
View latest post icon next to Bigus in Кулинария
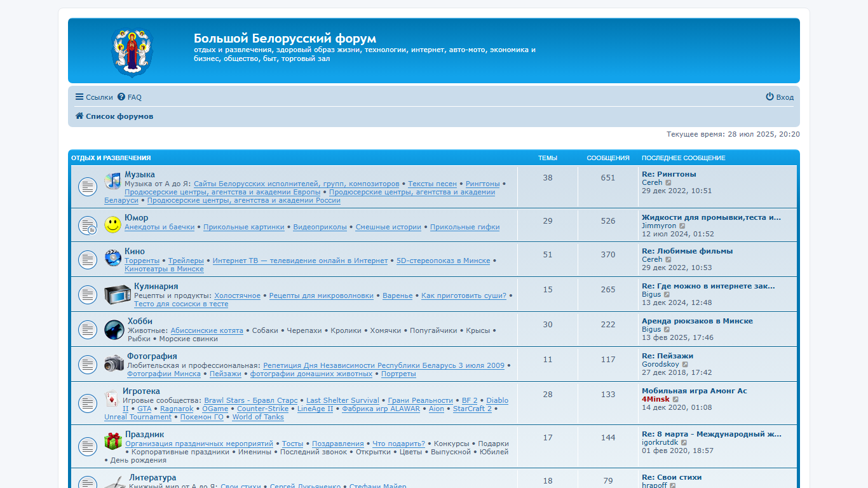pyautogui.click(x=667, y=295)
